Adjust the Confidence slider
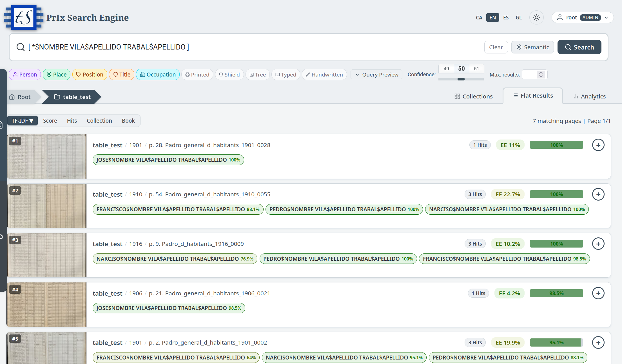 pyautogui.click(x=461, y=79)
